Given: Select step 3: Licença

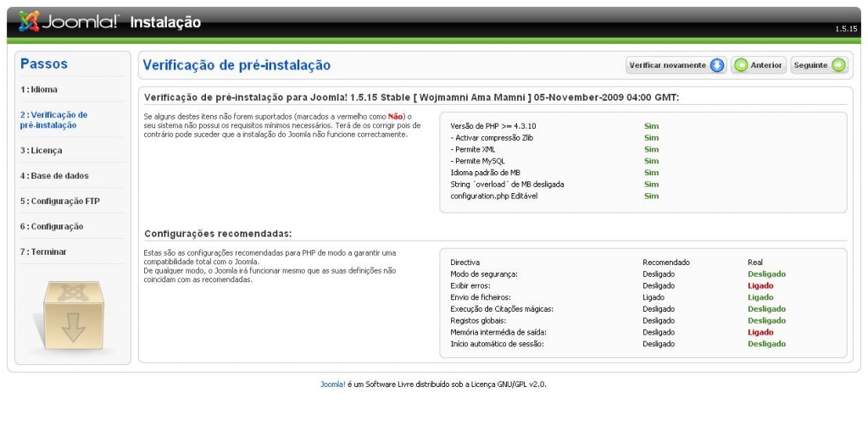Looking at the screenshot, I should tap(41, 151).
